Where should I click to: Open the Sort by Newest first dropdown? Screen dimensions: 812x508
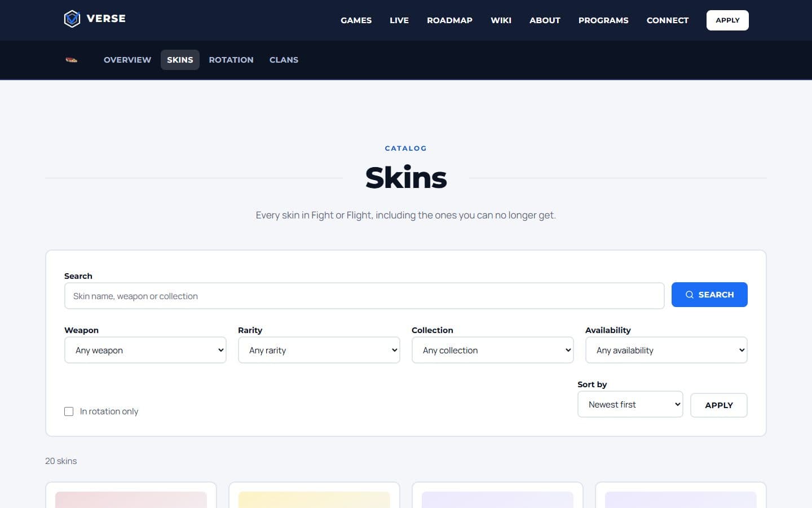[630, 404]
